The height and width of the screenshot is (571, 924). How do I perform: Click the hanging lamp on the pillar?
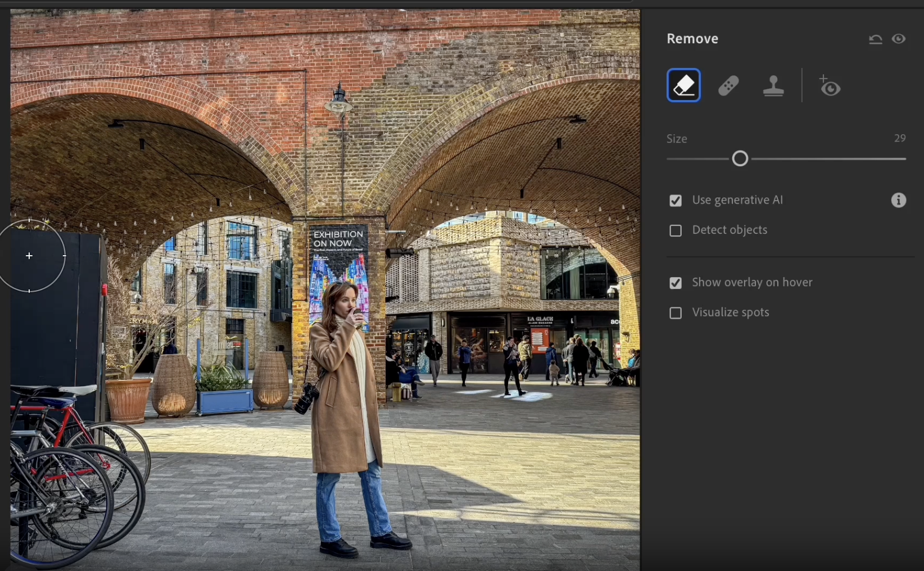(x=338, y=101)
